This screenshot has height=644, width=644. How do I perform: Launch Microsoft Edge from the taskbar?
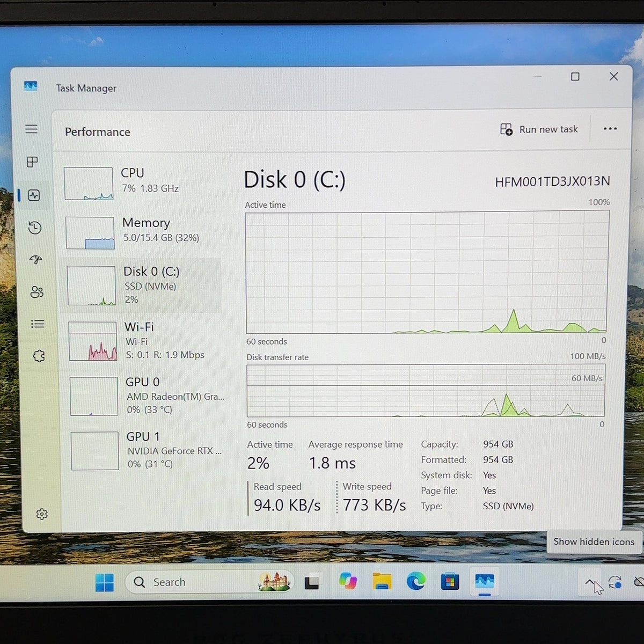click(416, 581)
